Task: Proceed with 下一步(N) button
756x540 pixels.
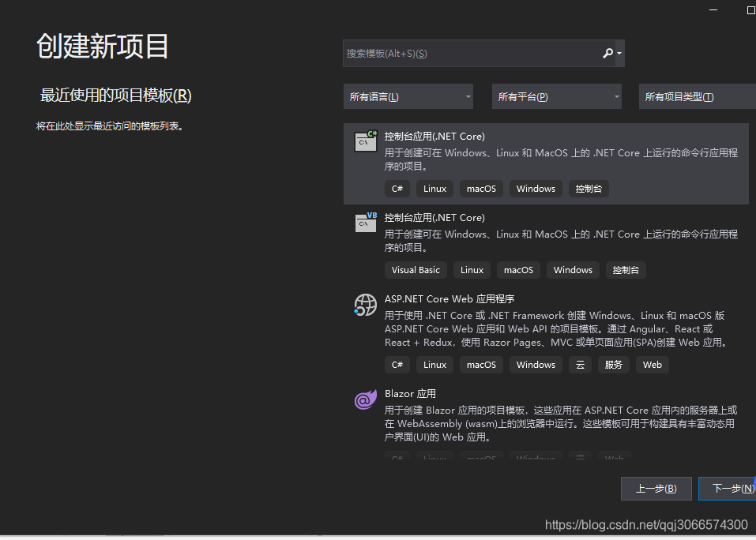Action: (x=728, y=489)
